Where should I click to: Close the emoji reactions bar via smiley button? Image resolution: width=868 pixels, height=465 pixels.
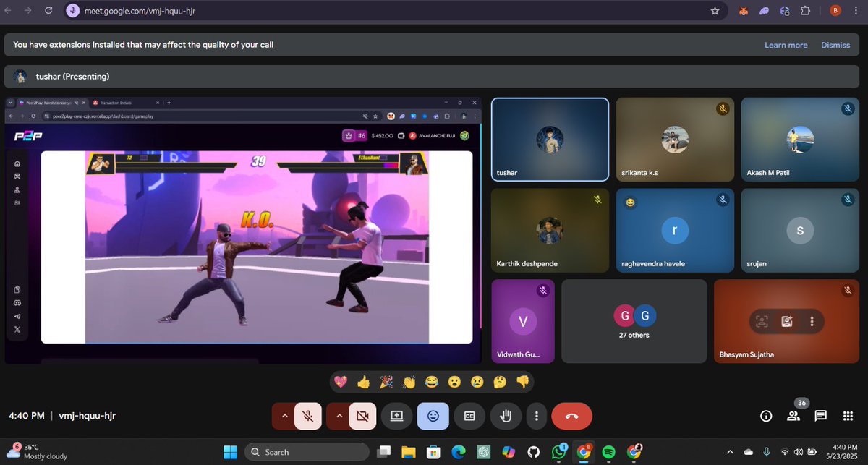tap(433, 416)
